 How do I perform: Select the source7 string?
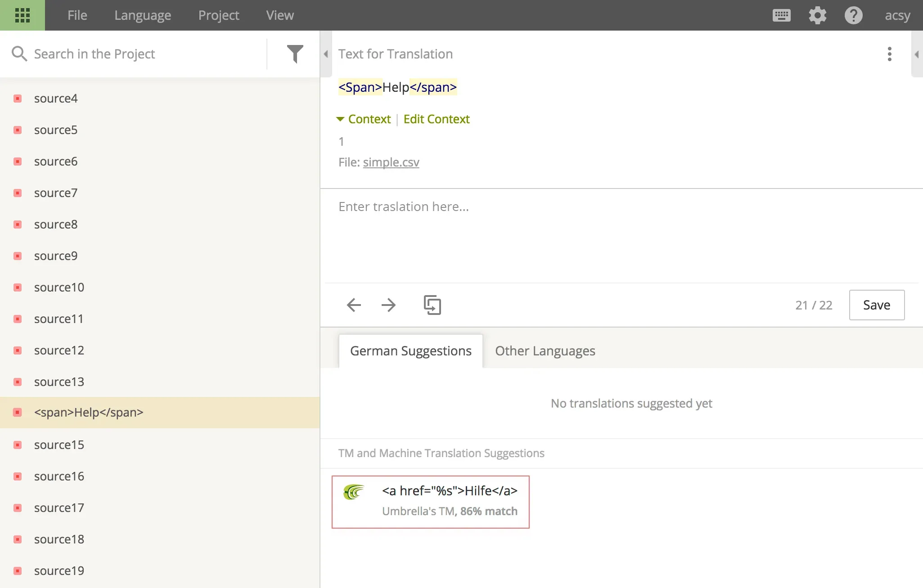(160, 193)
